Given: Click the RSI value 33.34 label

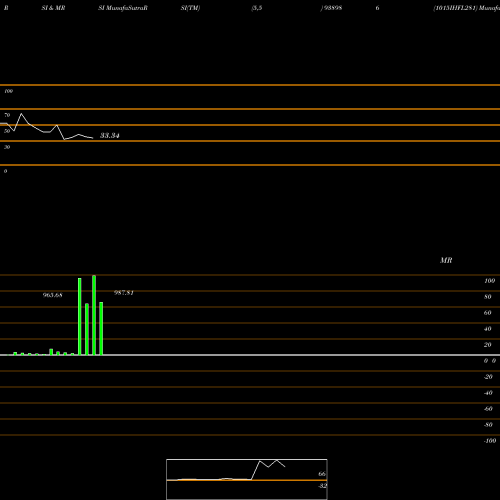Looking at the screenshot, I should 110,135.
